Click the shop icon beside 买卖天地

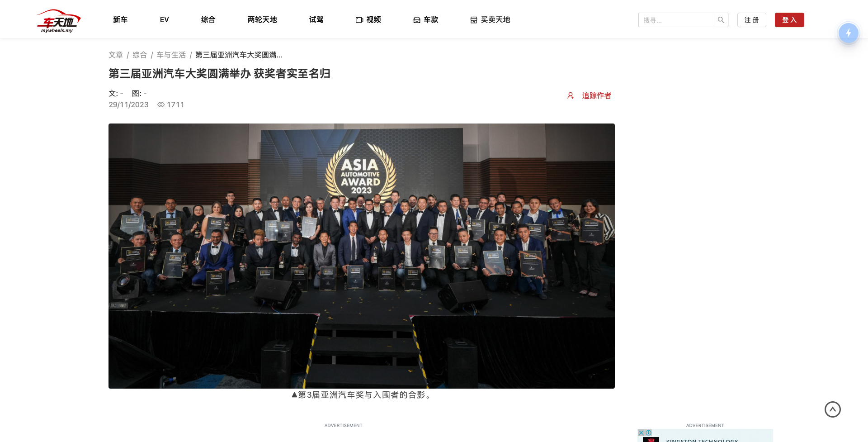tap(474, 20)
